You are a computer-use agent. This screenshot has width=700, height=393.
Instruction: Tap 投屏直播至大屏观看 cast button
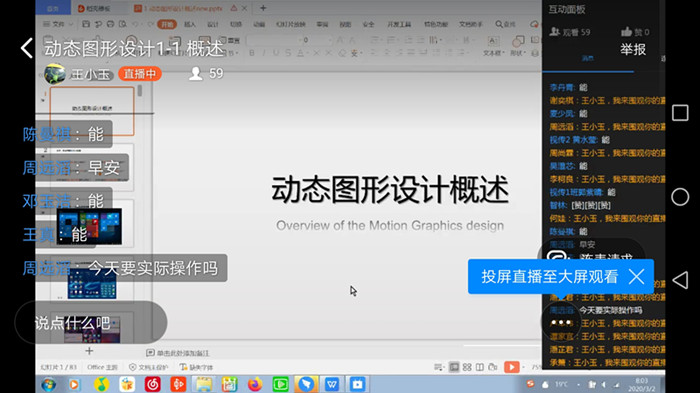[x=549, y=276]
